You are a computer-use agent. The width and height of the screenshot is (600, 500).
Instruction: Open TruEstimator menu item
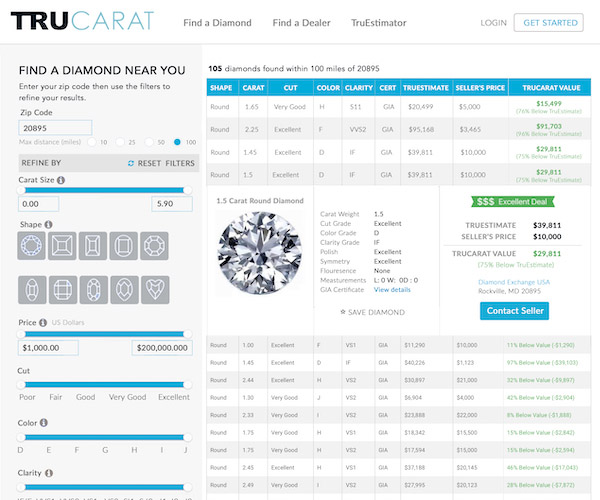[x=379, y=23]
